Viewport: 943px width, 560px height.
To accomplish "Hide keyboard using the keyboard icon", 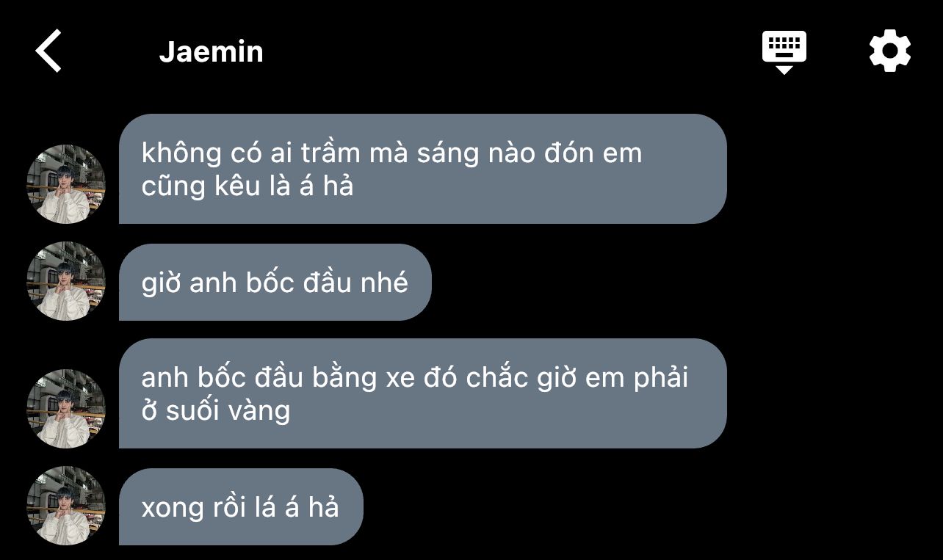I will tap(784, 51).
